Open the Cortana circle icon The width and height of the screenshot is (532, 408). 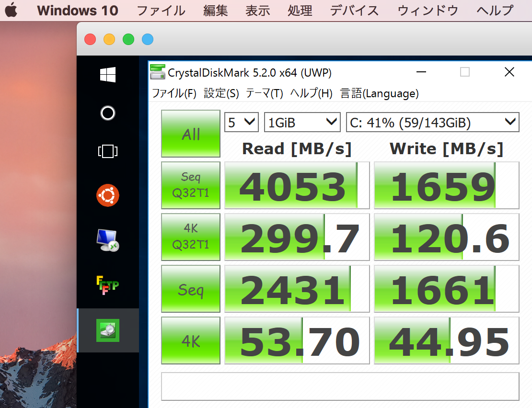[108, 113]
